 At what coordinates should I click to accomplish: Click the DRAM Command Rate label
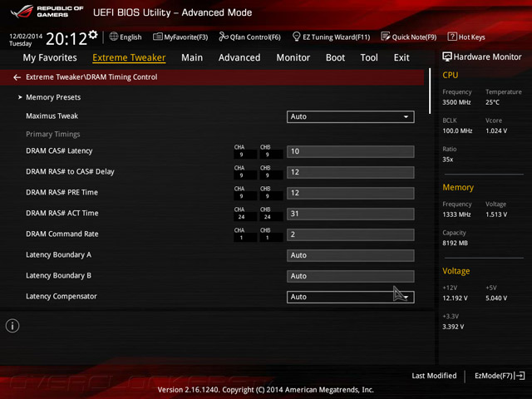62,234
